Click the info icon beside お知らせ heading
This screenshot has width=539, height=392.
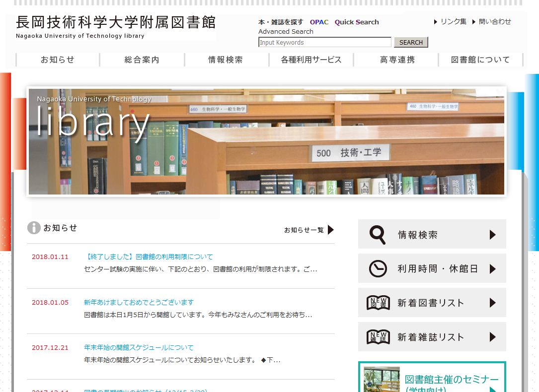(34, 228)
